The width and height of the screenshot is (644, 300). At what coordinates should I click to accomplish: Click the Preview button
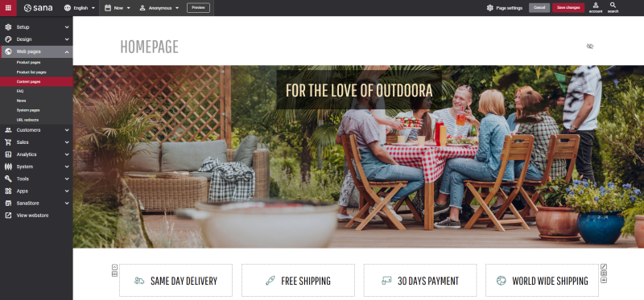[x=198, y=8]
